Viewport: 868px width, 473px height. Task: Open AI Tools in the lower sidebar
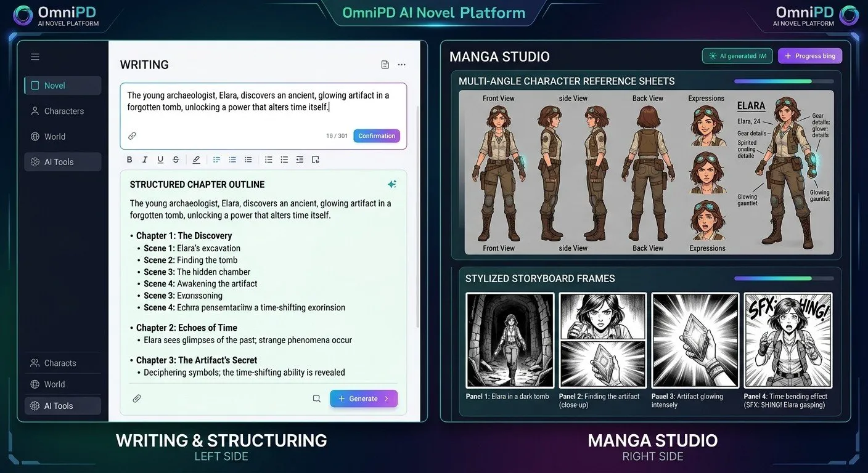click(x=63, y=406)
